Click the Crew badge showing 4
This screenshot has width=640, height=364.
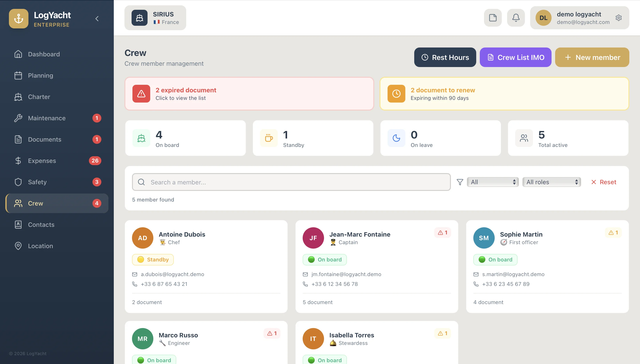tap(97, 203)
